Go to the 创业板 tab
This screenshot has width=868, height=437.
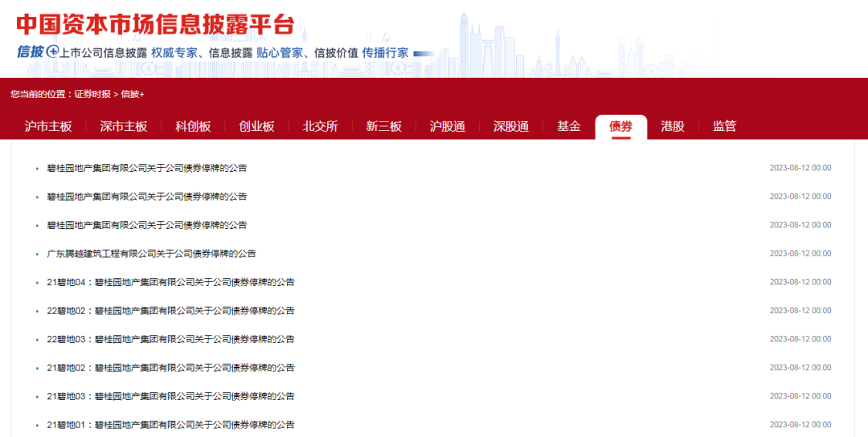pyautogui.click(x=257, y=126)
